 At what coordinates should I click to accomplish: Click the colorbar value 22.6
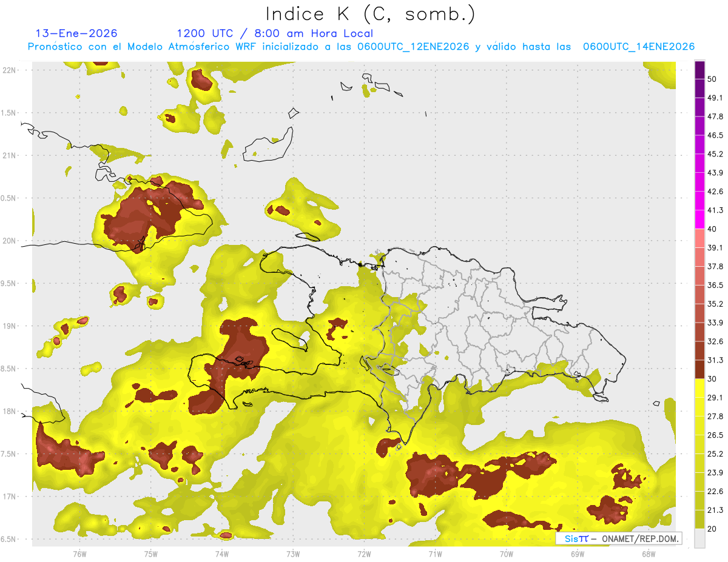(715, 492)
